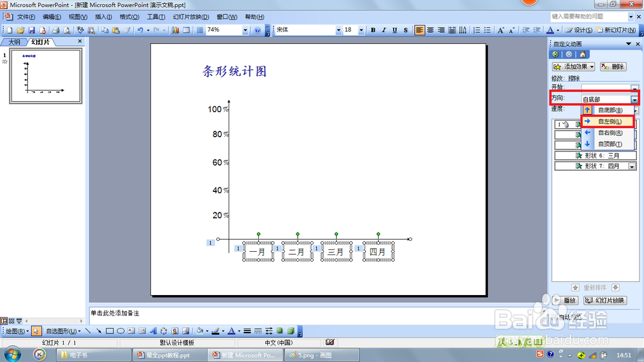Click the Copy icon
Image resolution: width=644 pixels, height=362 pixels.
[105, 30]
